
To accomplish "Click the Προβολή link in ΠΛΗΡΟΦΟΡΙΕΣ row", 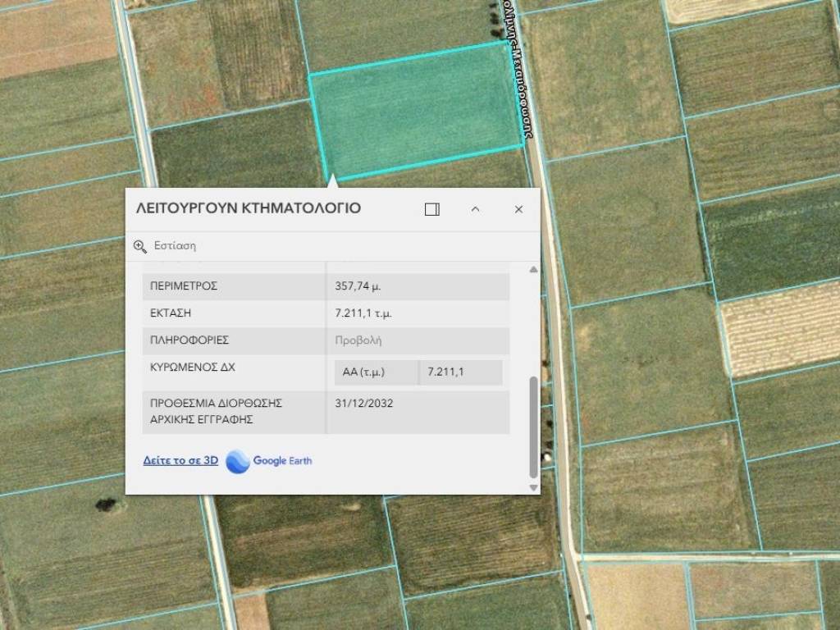I will pyautogui.click(x=358, y=340).
